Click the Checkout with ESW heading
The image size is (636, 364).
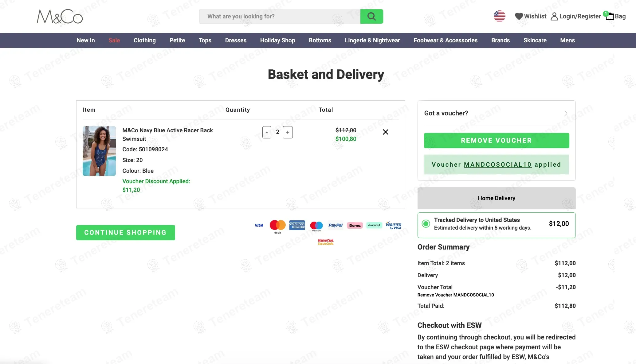[450, 325]
